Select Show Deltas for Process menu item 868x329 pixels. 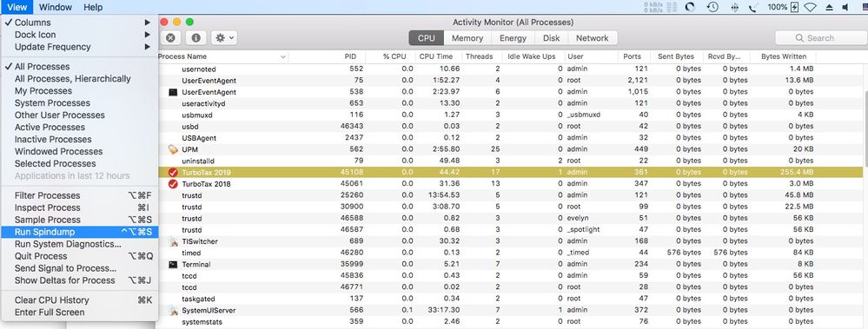79,281
